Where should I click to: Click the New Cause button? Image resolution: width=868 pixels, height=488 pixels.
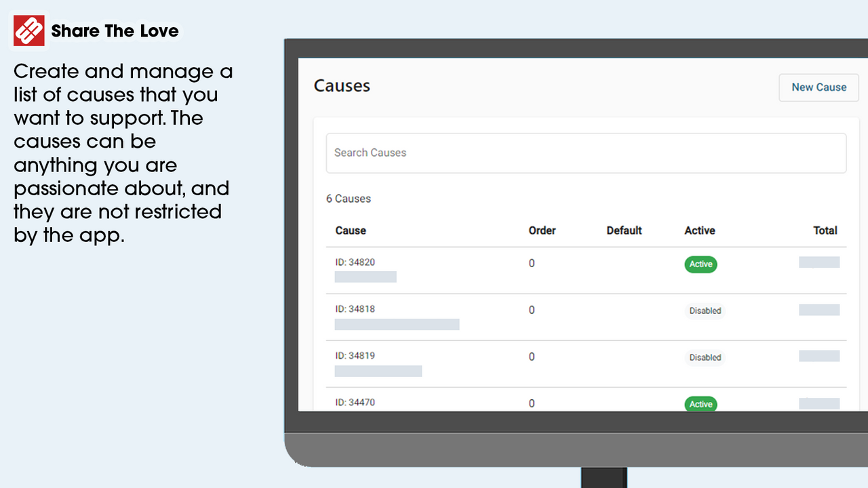[x=818, y=87]
